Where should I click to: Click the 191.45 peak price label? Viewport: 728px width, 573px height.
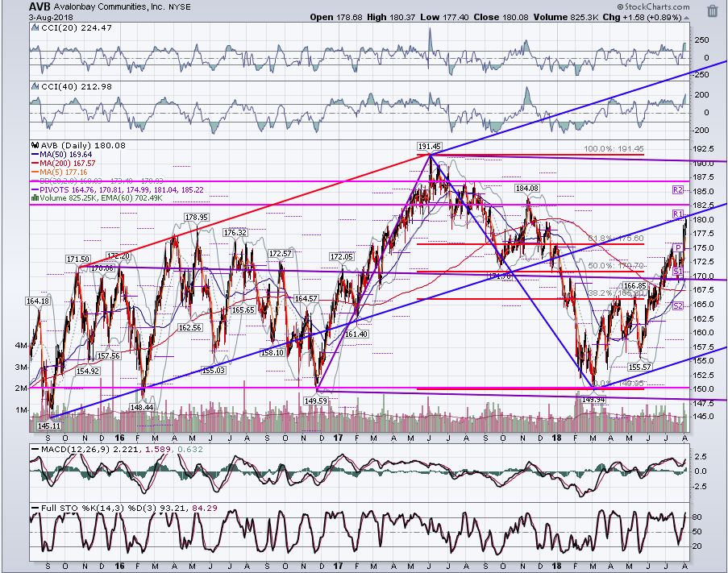pyautogui.click(x=429, y=146)
